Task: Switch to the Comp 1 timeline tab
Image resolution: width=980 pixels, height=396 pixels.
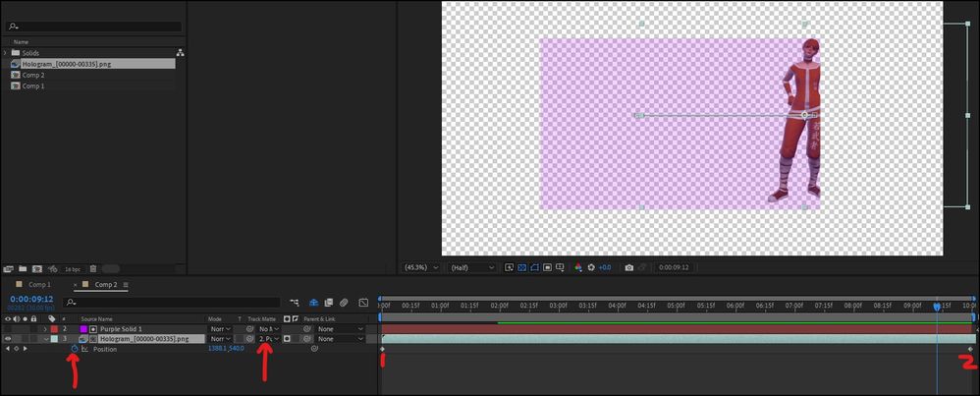Action: 39,285
